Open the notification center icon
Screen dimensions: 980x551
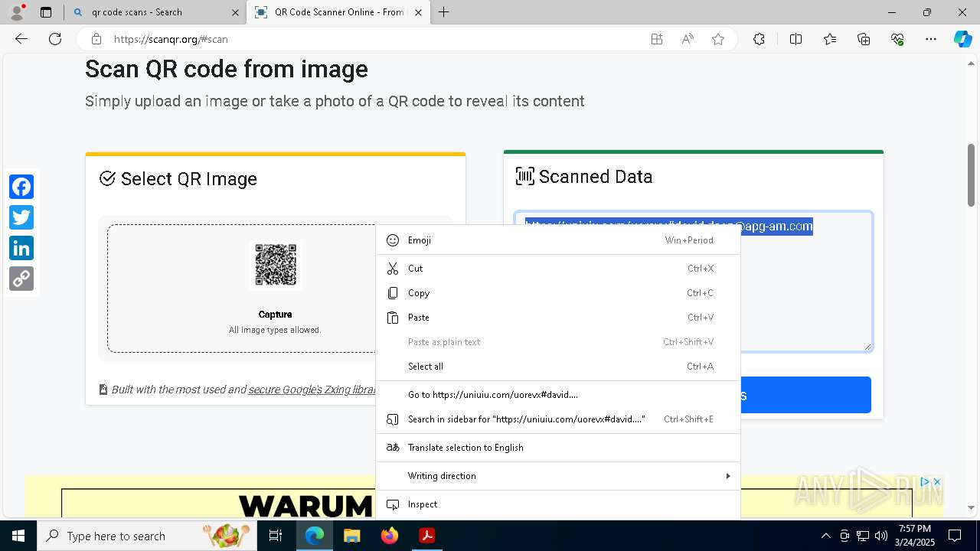tap(955, 536)
